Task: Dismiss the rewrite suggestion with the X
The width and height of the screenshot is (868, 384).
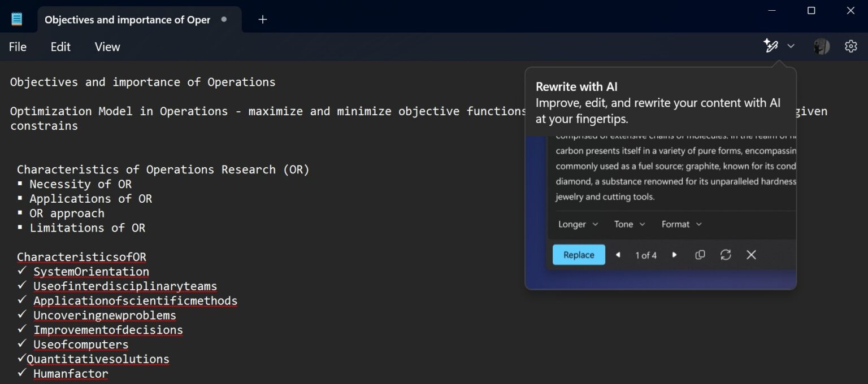Action: pos(751,255)
